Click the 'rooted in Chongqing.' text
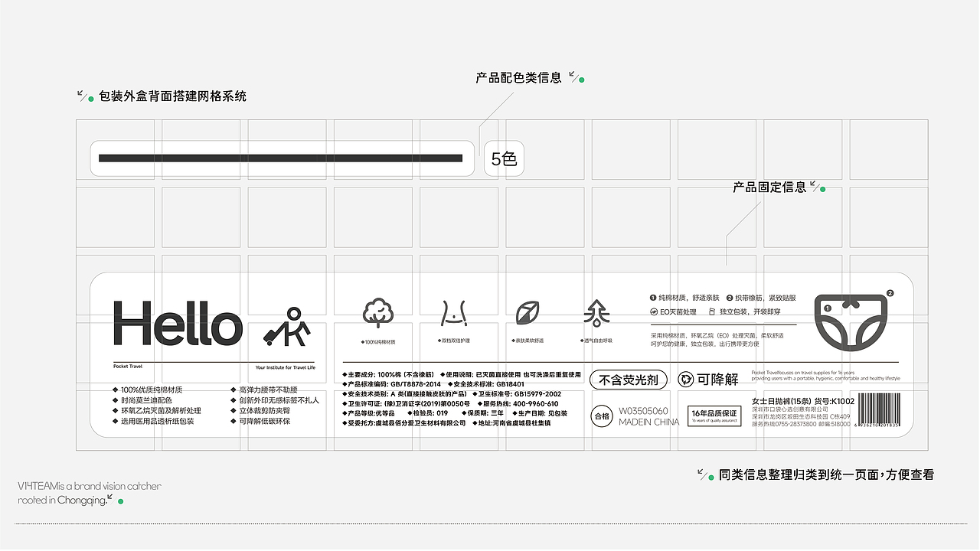 [63, 500]
